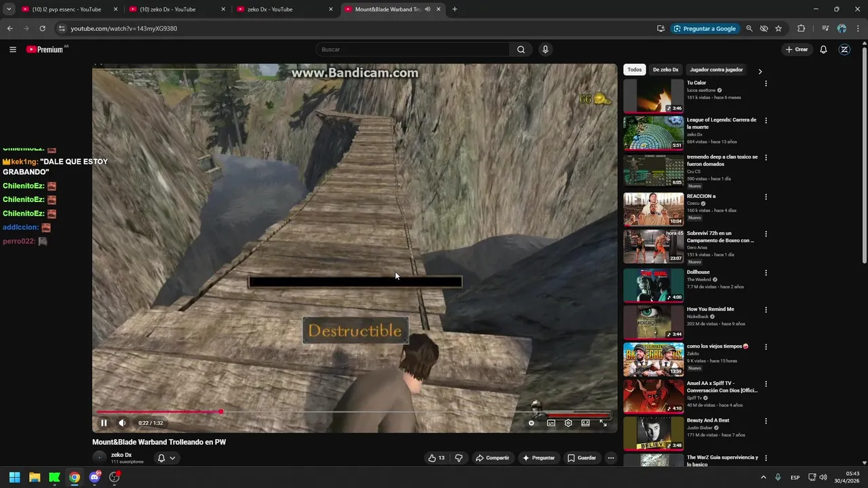Open options for League of Legends video
868x488 pixels.
(766, 121)
